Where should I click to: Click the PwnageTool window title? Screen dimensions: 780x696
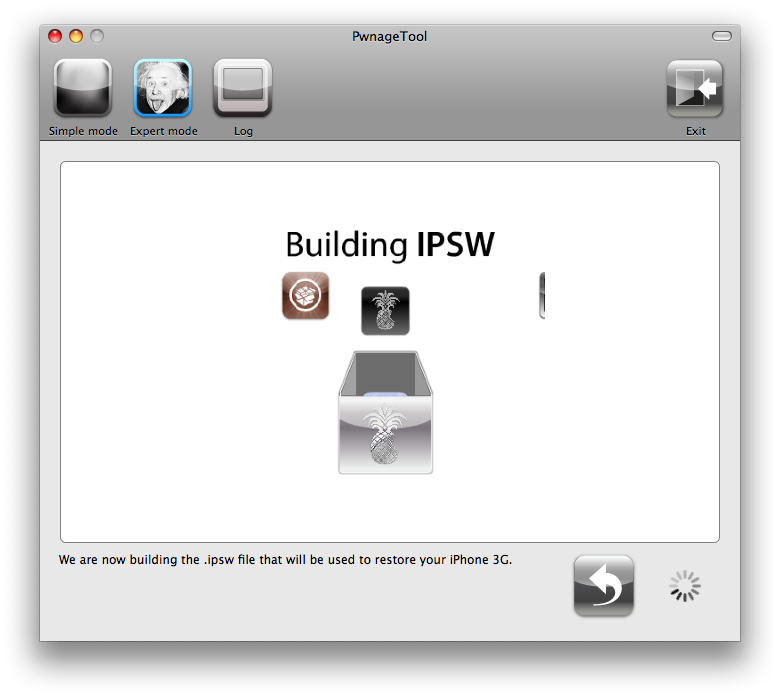click(x=390, y=36)
